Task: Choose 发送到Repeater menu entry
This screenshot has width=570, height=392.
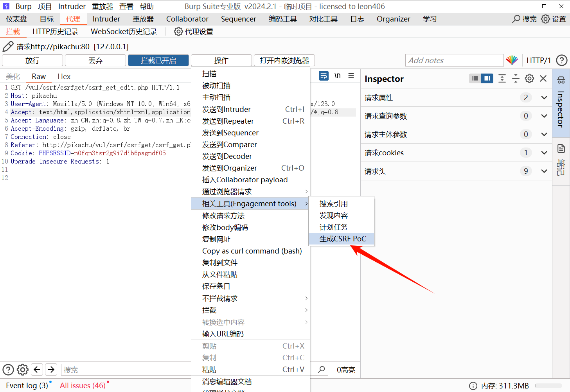Action: [x=250, y=121]
